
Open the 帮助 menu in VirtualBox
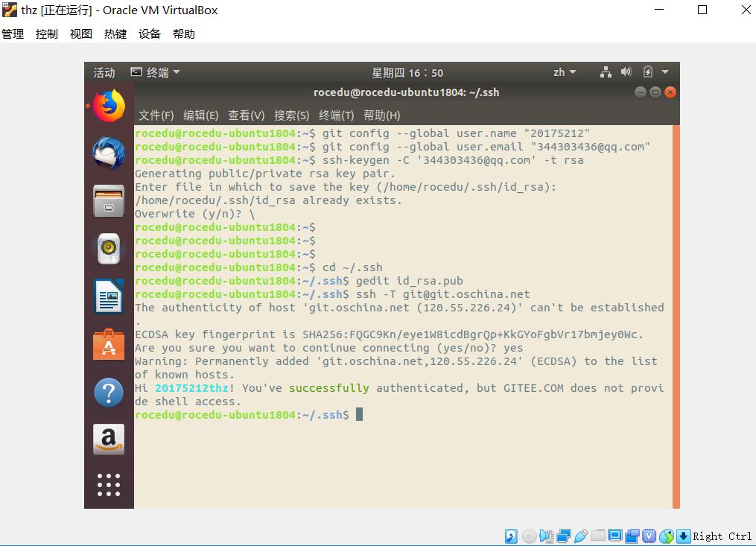pos(184,34)
